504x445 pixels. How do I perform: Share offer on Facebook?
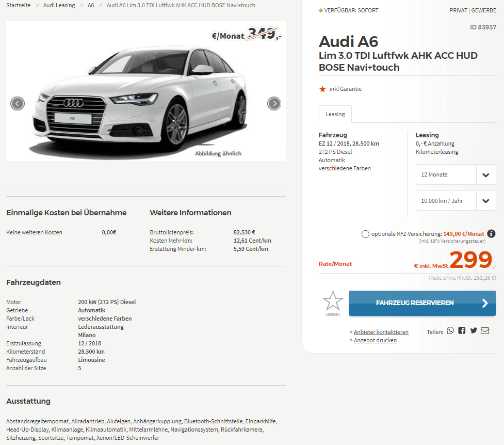(x=462, y=330)
